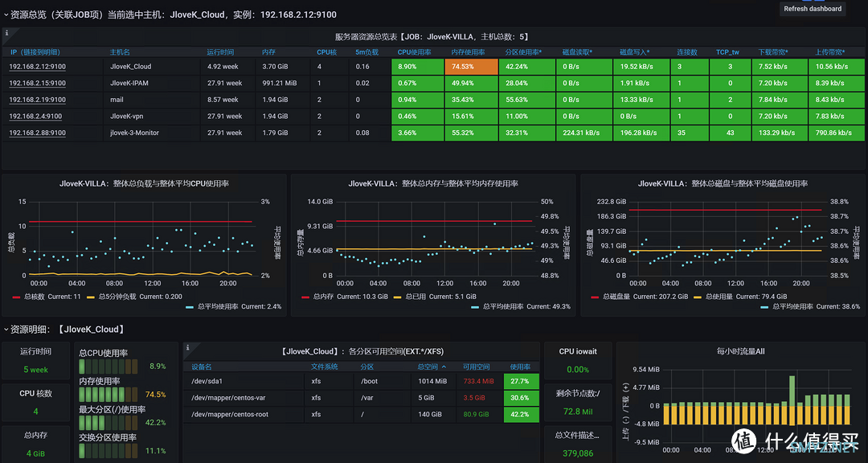Sort table by 下载带宽* column
Viewport: 868px width, 463px height.
point(773,52)
